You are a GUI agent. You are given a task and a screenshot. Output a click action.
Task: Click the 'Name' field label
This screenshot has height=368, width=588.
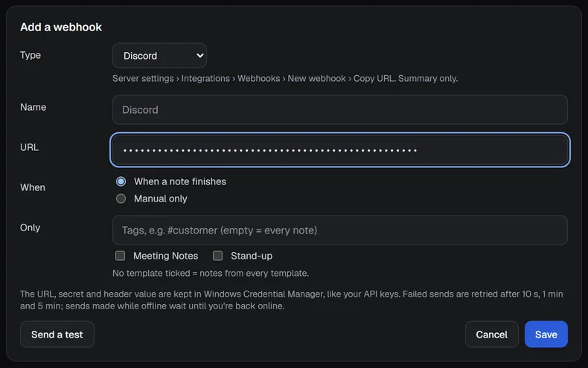coord(33,107)
